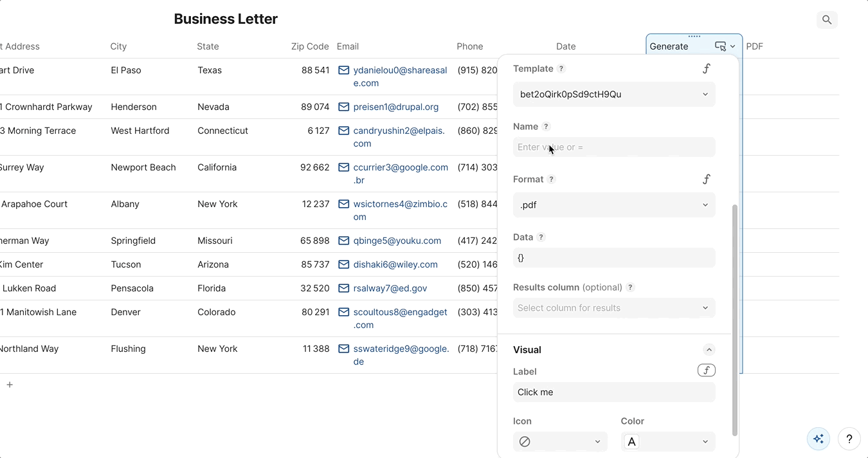This screenshot has height=458, width=868.
Task: Click the search magnifier icon
Action: [x=827, y=20]
